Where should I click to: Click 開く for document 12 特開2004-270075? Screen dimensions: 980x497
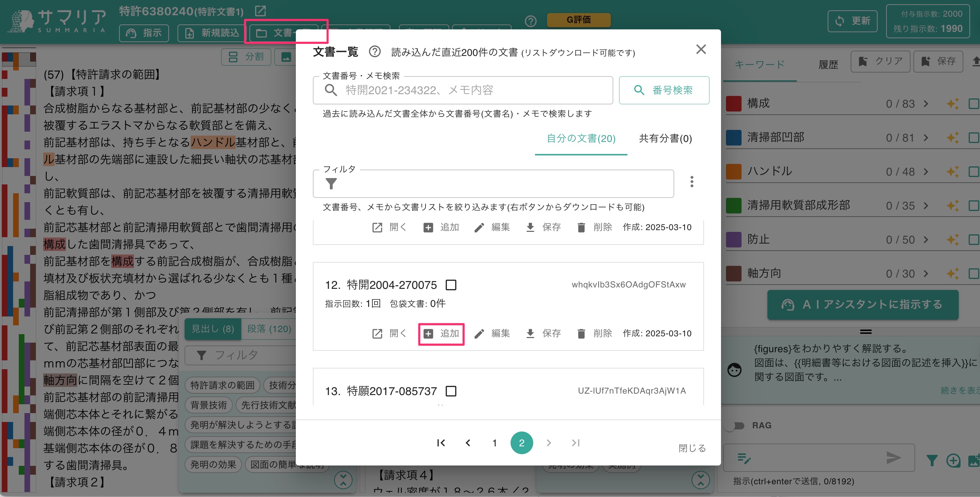[x=389, y=333]
